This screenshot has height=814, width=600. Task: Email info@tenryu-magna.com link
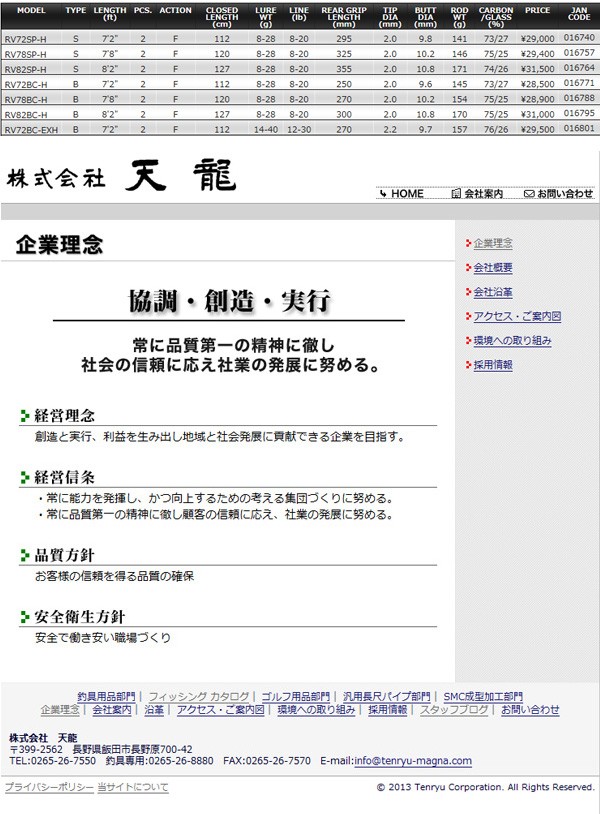click(x=413, y=761)
